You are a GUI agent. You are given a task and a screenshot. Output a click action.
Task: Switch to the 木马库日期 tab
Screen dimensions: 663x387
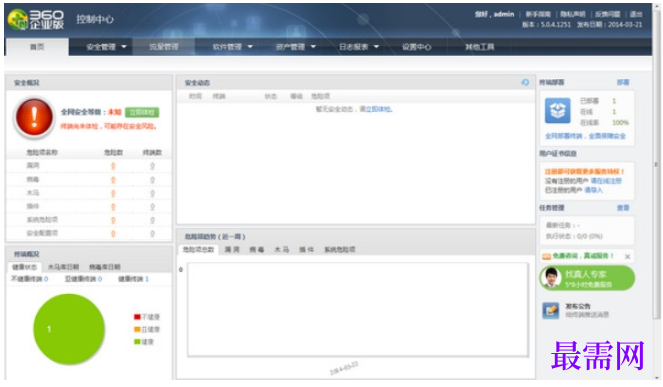[63, 267]
